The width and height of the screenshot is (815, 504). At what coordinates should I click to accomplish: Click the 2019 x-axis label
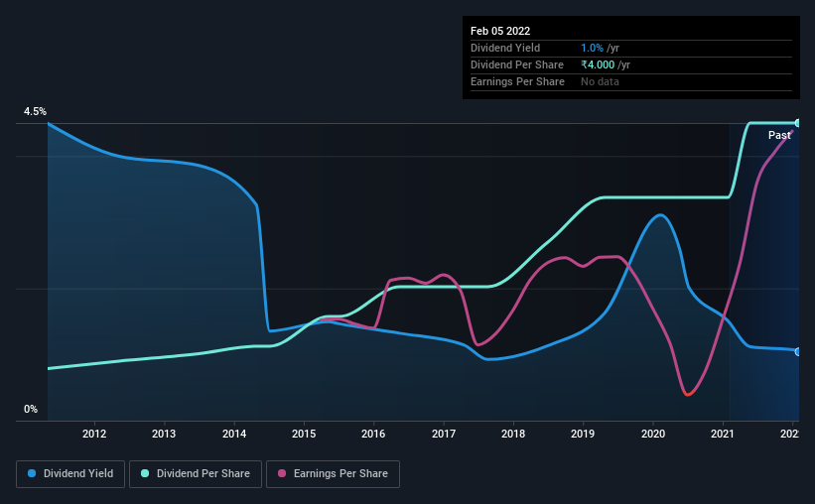(x=583, y=434)
